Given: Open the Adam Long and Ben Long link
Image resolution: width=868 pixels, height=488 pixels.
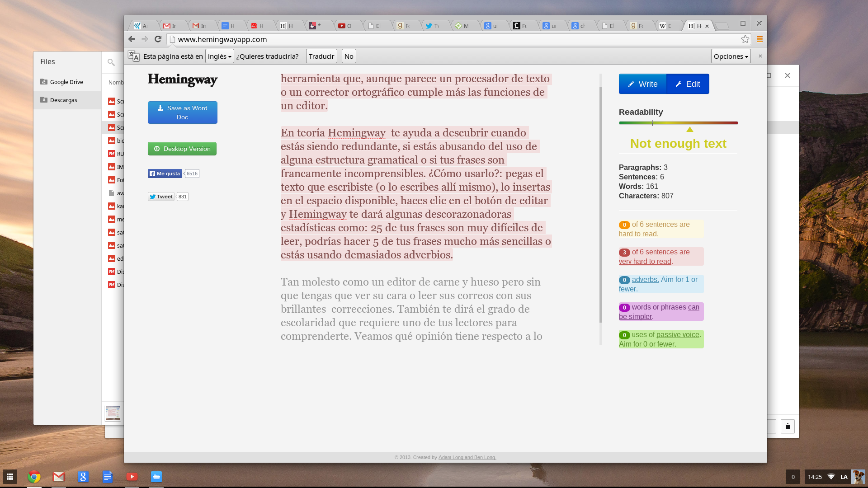Looking at the screenshot, I should pyautogui.click(x=467, y=457).
